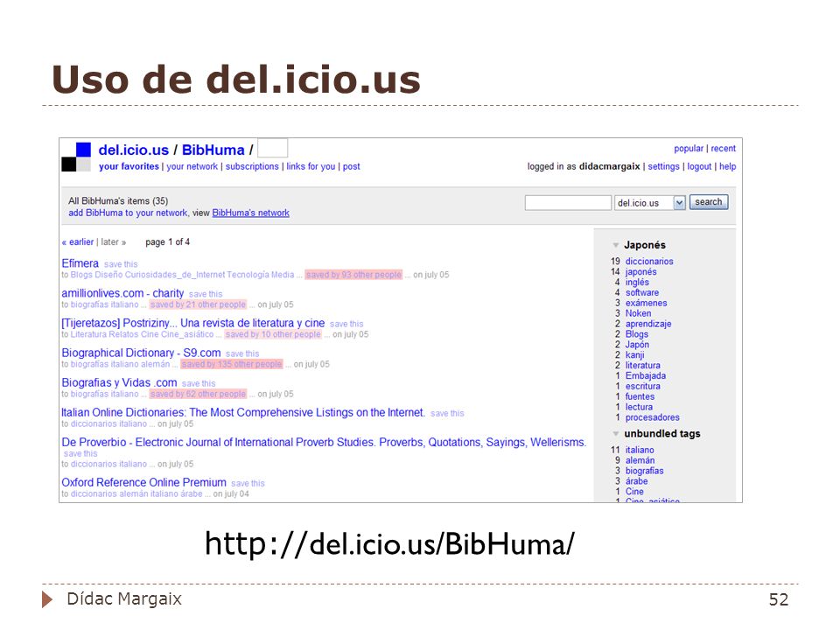The width and height of the screenshot is (840, 630).
Task: Select the lectura tag
Action: (x=639, y=407)
